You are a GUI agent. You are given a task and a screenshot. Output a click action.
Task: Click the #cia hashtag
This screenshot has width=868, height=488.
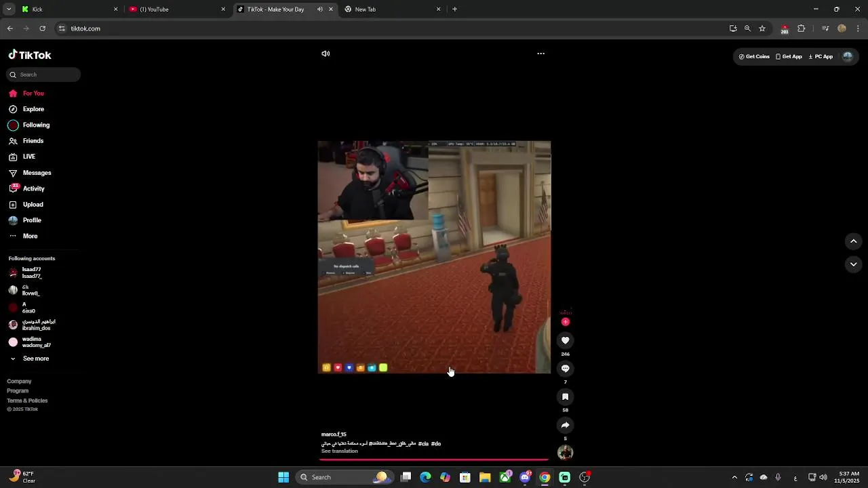pyautogui.click(x=423, y=444)
